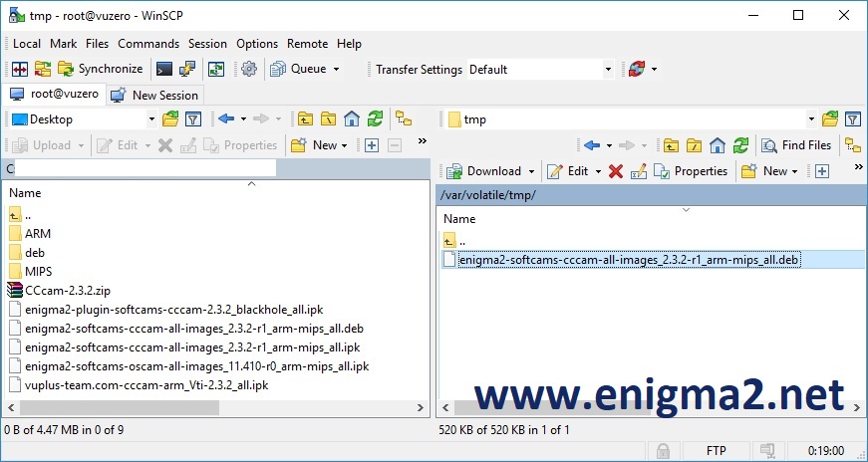
Task: Expand the reconnect session dropdown arrow
Action: pyautogui.click(x=654, y=69)
